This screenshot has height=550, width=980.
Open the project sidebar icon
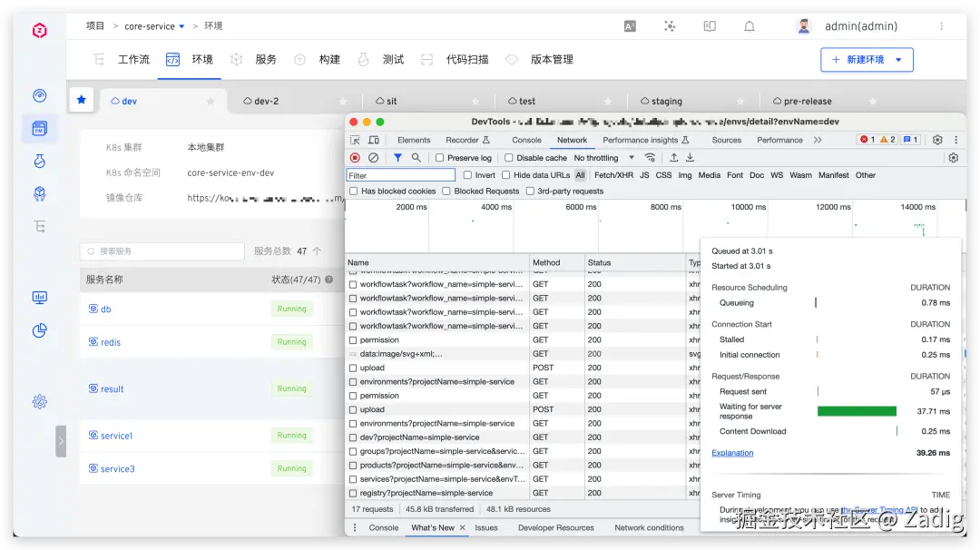click(39, 128)
